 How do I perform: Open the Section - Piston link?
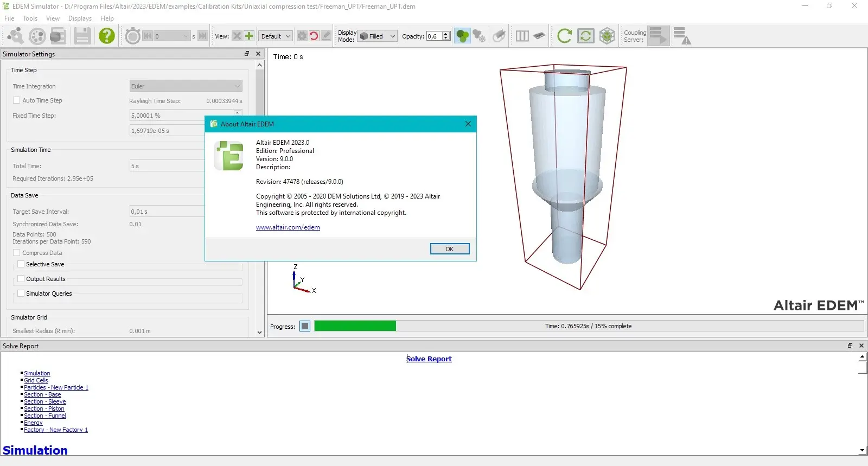[x=44, y=408]
